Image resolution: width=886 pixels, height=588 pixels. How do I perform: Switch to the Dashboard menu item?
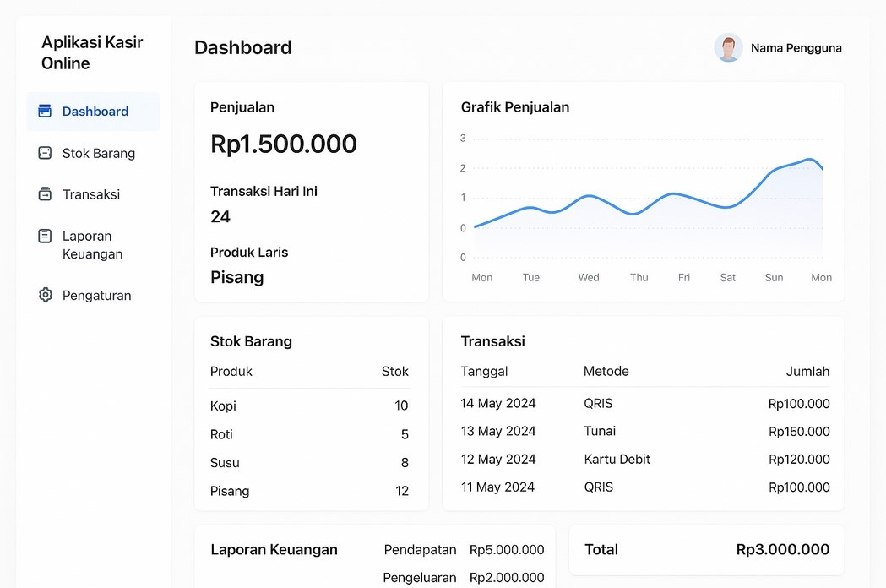coord(95,111)
